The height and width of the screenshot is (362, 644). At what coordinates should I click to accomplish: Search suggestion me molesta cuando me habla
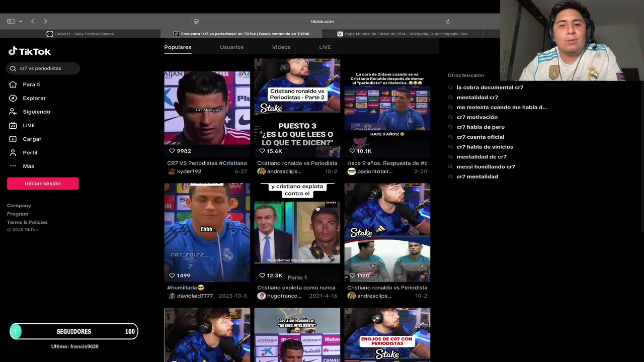[x=501, y=107]
